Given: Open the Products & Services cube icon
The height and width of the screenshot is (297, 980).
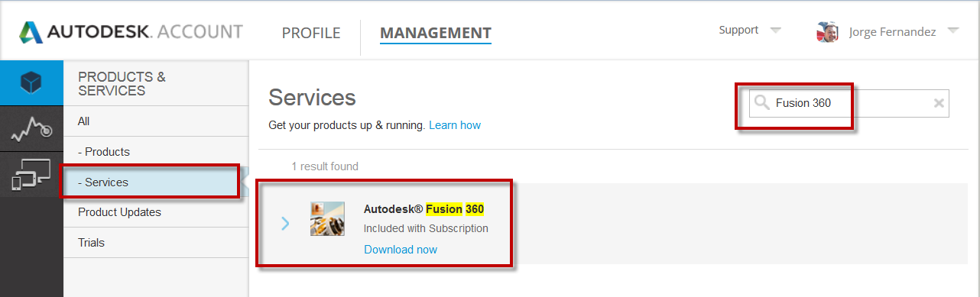Looking at the screenshot, I should coord(31,82).
